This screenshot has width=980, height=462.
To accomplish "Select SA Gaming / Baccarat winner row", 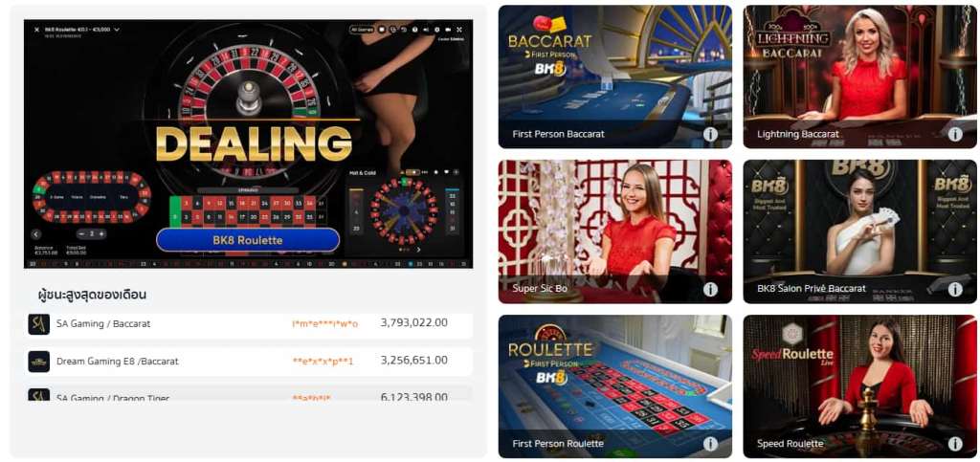I will coord(250,323).
